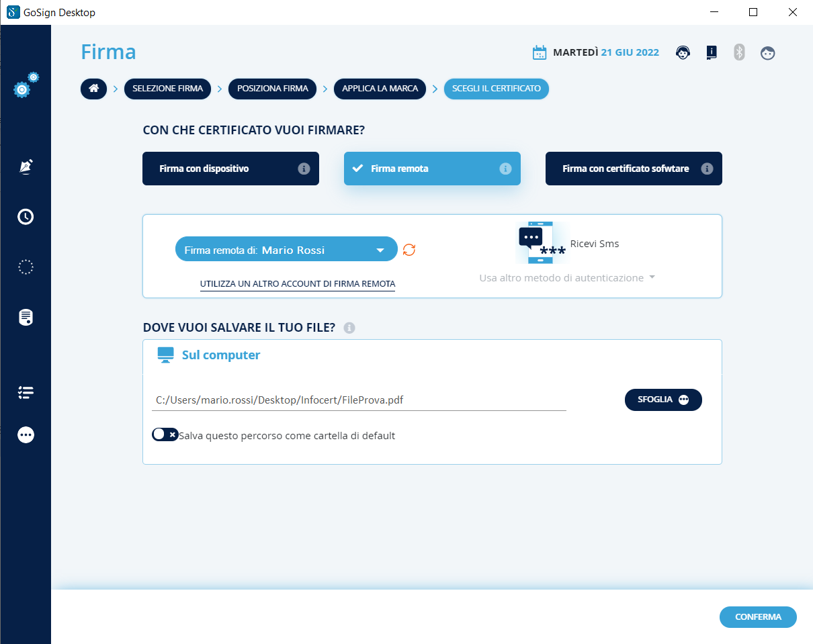The image size is (813, 644).
Task: Click the file save path field
Action: (x=359, y=400)
